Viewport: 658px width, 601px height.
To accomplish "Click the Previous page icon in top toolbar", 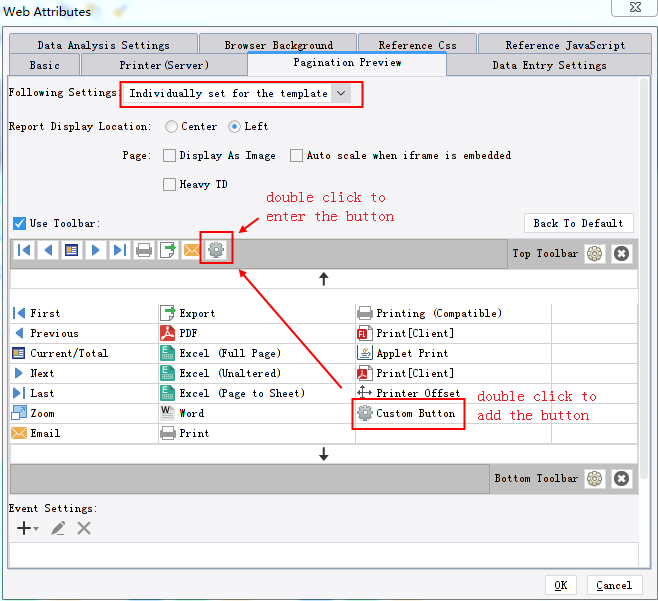I will click(48, 251).
